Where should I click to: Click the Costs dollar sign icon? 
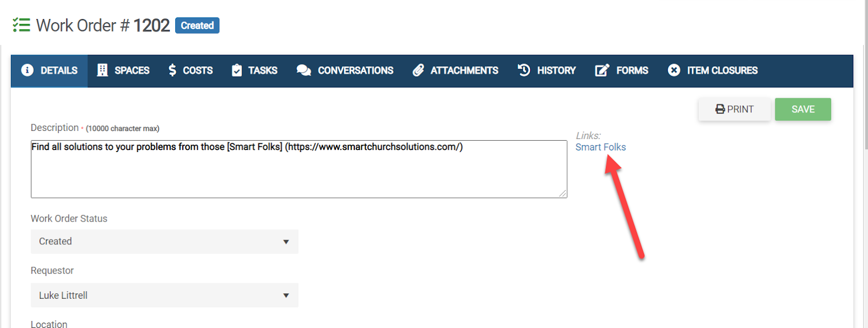click(172, 70)
